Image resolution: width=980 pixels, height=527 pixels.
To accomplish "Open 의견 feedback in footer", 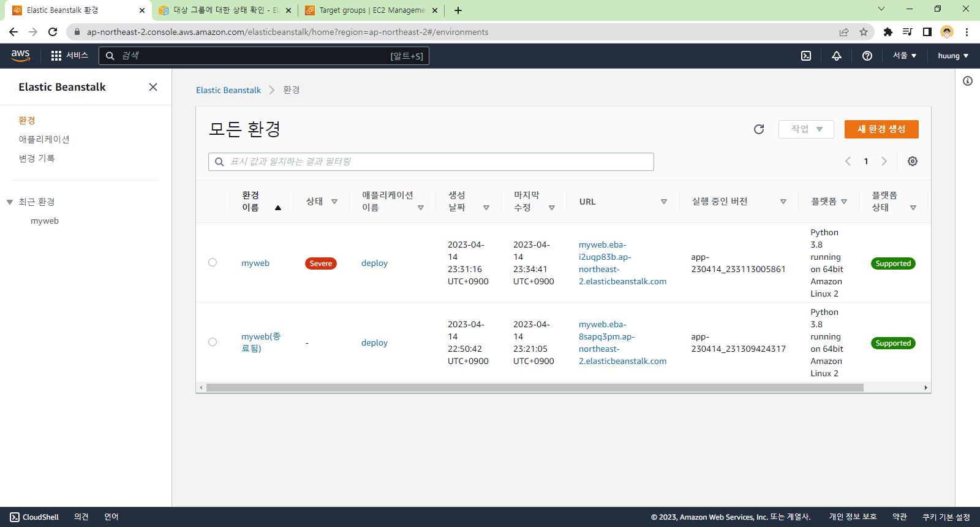I will tap(81, 517).
